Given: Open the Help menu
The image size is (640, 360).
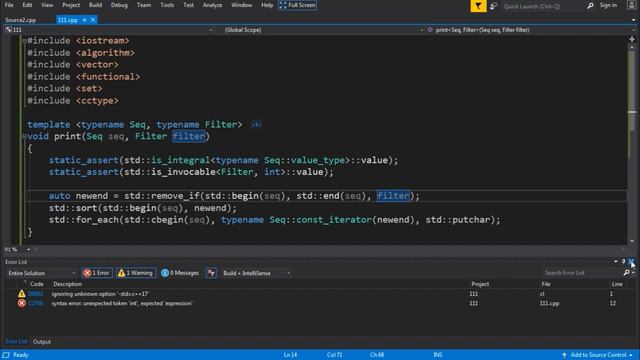Looking at the screenshot, I should pos(267,5).
